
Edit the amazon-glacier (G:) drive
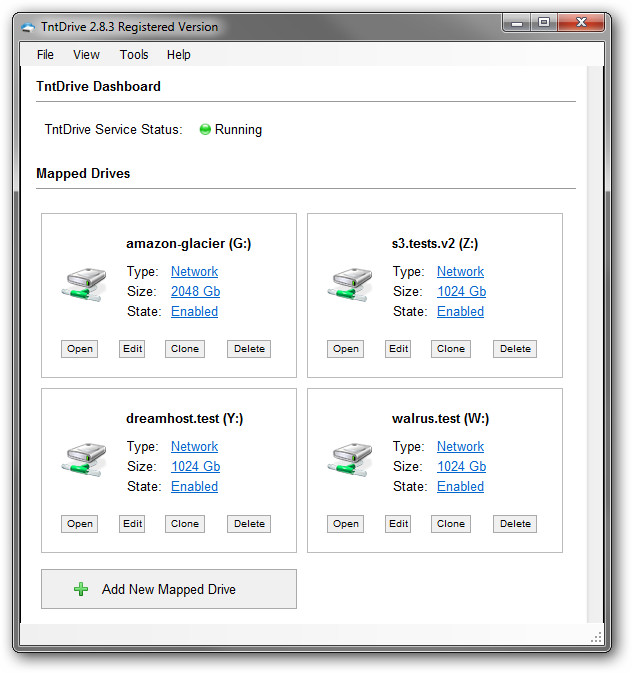click(x=132, y=349)
